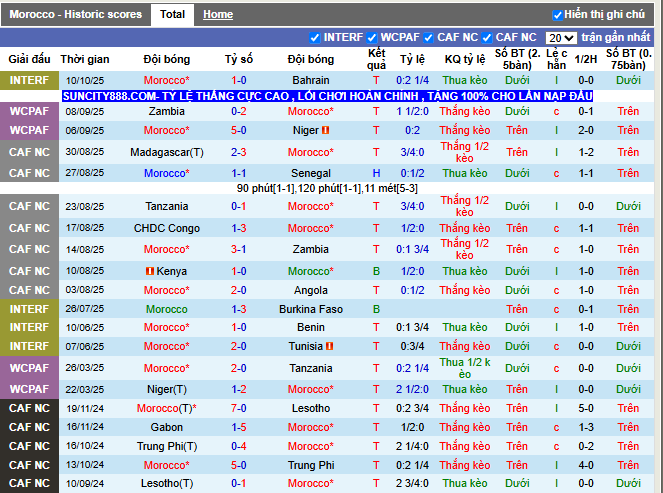Image resolution: width=663 pixels, height=493 pixels.
Task: Click the 1/2H column header
Action: [586, 59]
